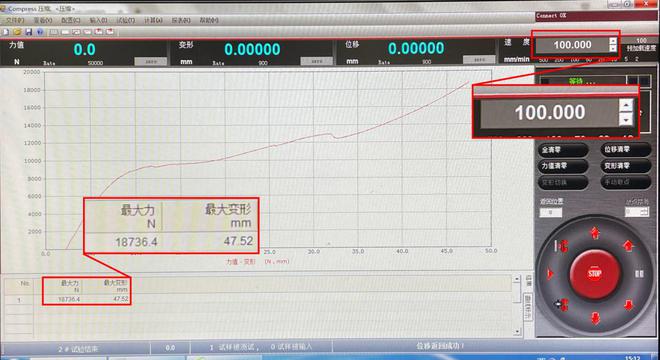Click the dimmed 变形切换 button
This screenshot has height=360, width=660.
(x=563, y=182)
